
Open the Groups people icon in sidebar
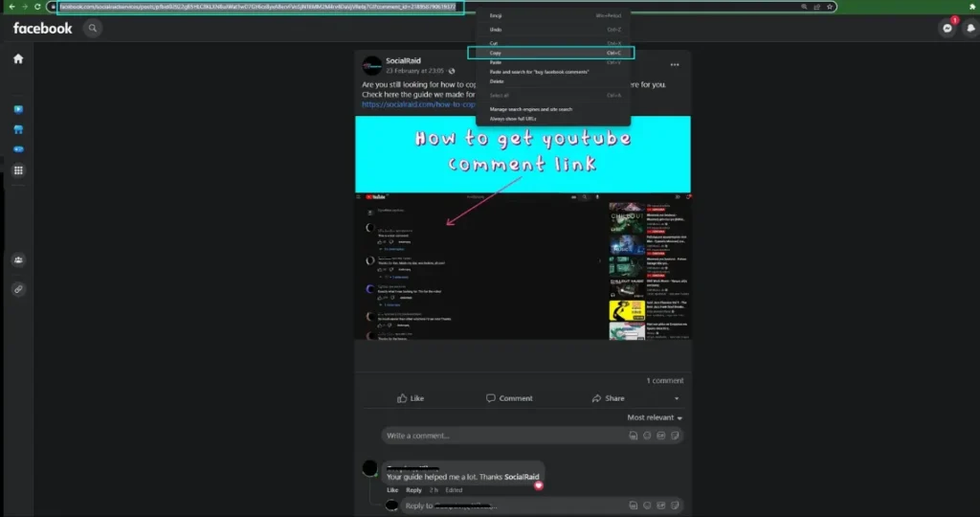[x=18, y=260]
